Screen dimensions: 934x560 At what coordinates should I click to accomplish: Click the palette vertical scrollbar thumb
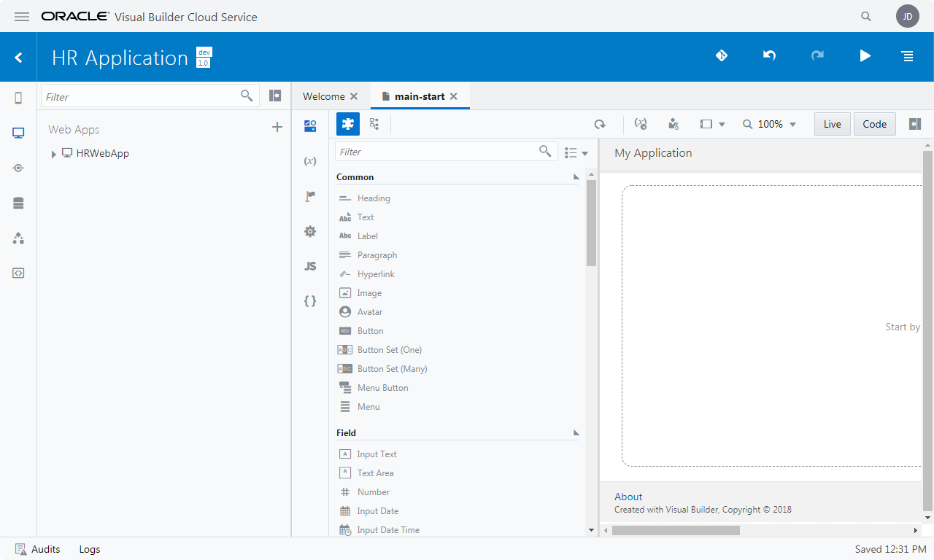(591, 223)
